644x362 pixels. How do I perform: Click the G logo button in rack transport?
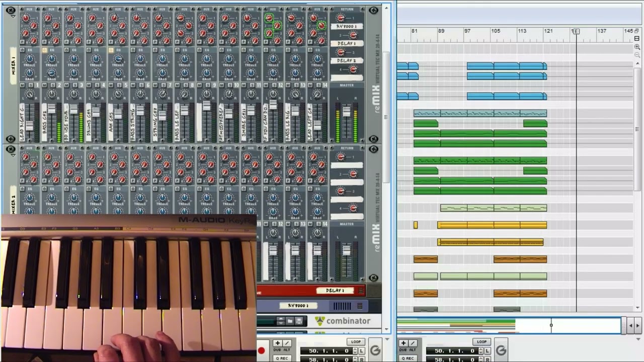375,350
